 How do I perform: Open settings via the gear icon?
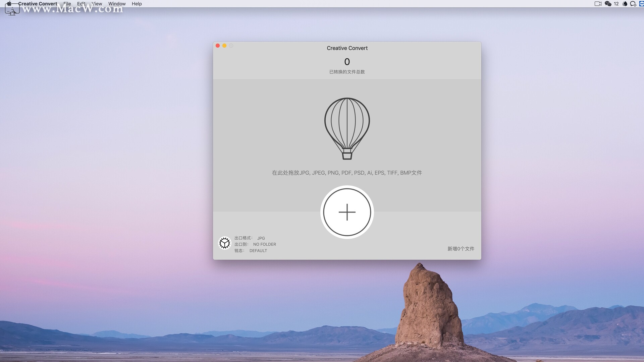(225, 243)
